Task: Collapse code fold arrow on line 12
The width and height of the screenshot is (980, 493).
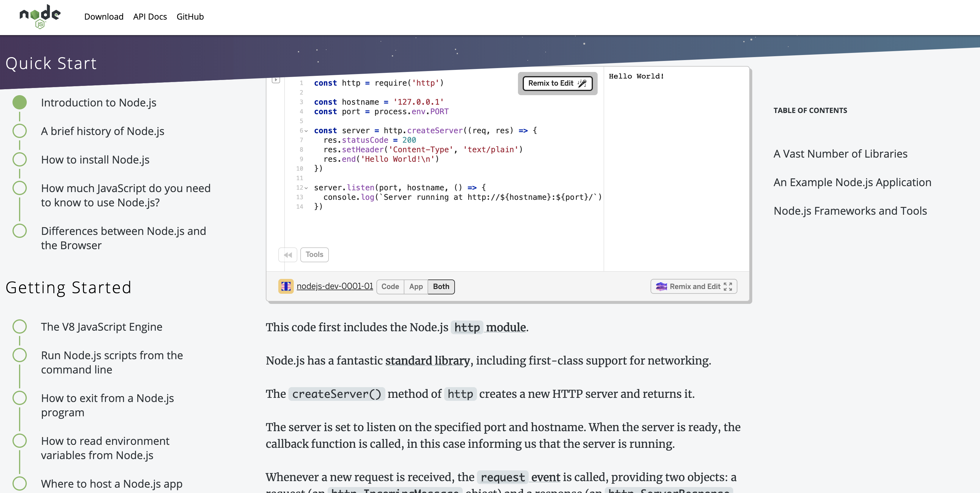Action: pyautogui.click(x=306, y=188)
